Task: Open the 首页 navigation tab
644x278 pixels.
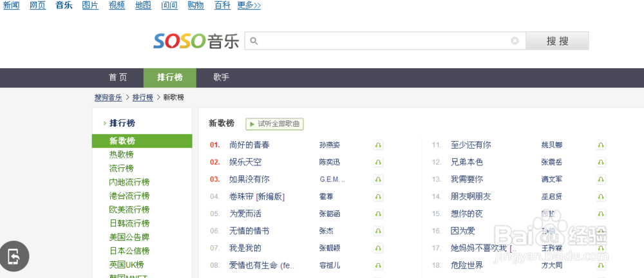Action: click(118, 78)
